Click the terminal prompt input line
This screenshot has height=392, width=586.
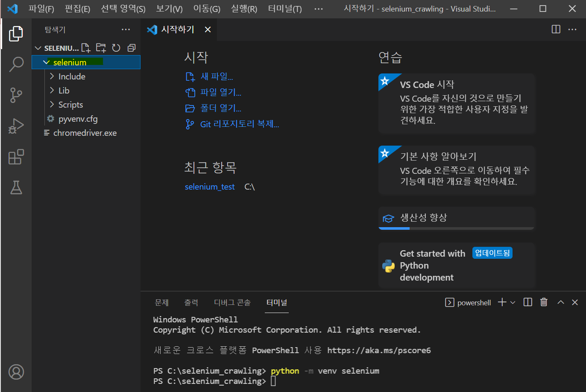[x=273, y=381]
